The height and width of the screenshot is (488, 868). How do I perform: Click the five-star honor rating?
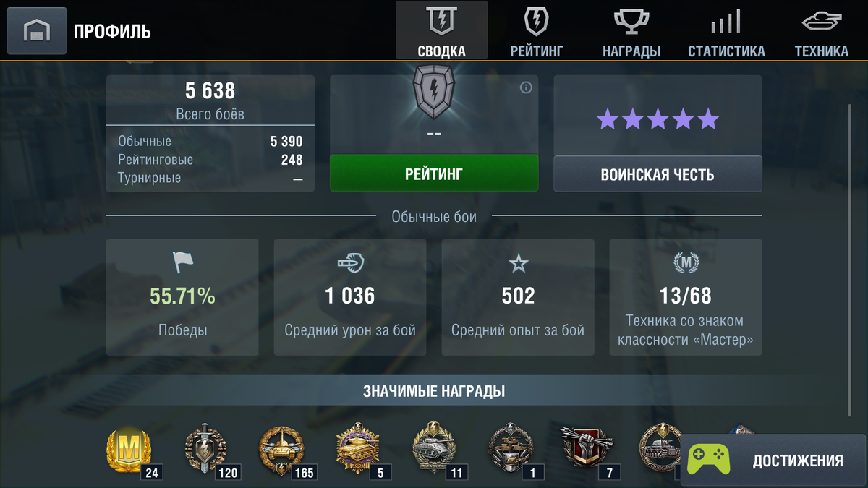658,119
